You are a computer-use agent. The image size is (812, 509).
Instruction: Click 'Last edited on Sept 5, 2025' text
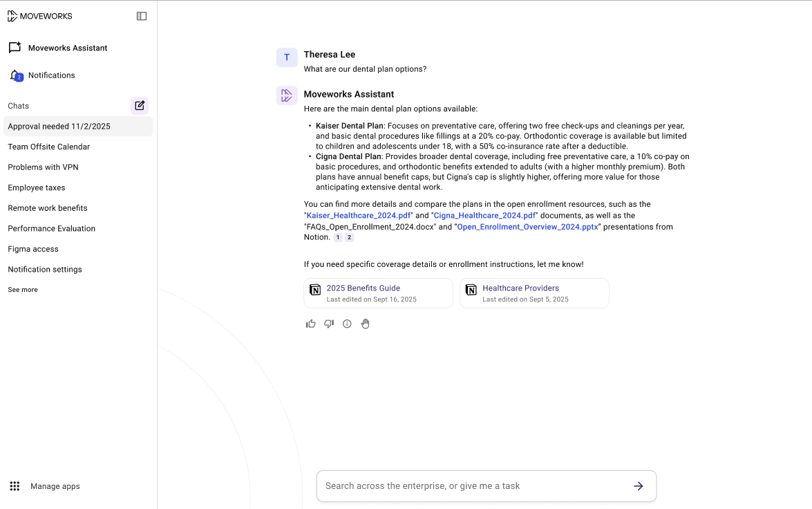(526, 299)
